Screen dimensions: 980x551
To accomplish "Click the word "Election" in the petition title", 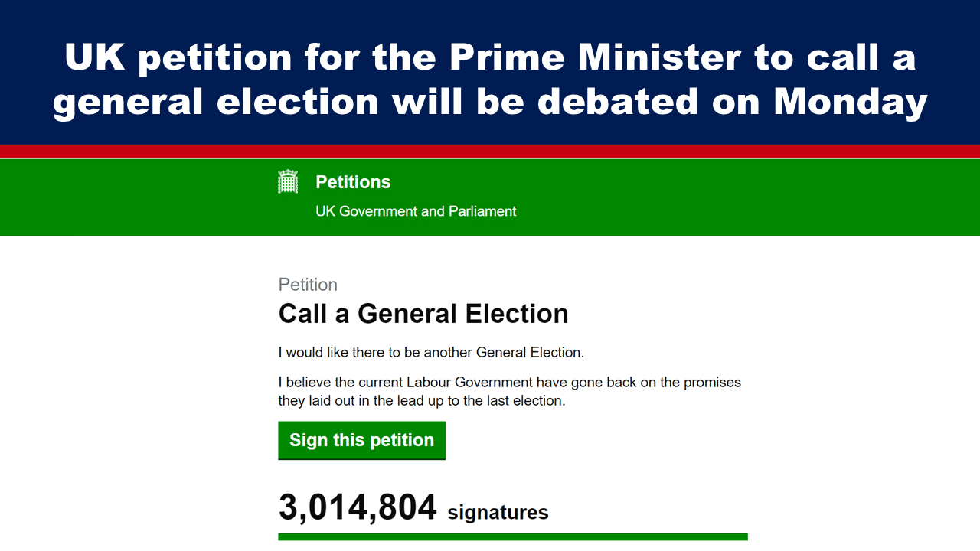I will (520, 314).
